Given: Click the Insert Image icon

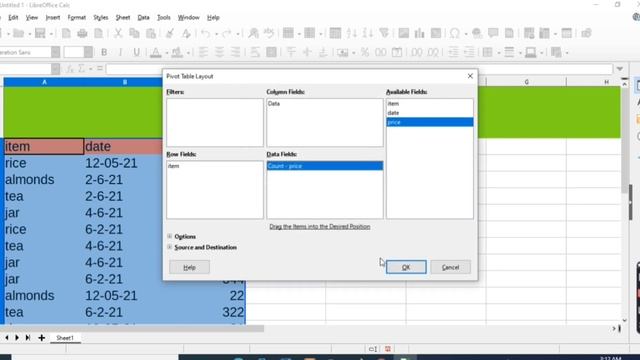Looking at the screenshot, I should [404, 33].
